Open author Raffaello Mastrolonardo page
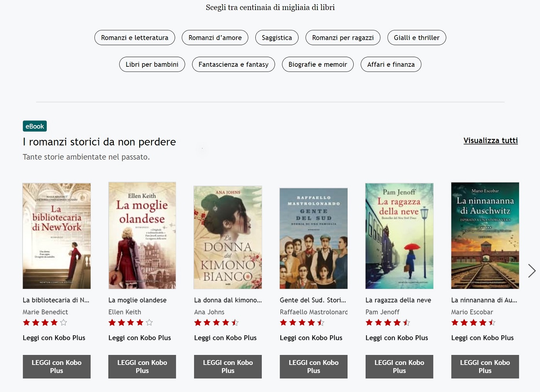The width and height of the screenshot is (540, 392). point(314,312)
